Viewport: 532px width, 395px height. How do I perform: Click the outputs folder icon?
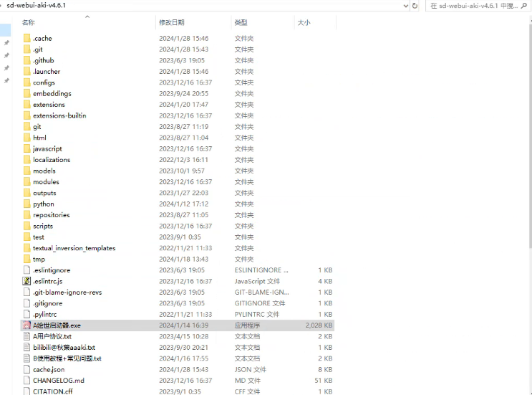pos(27,193)
